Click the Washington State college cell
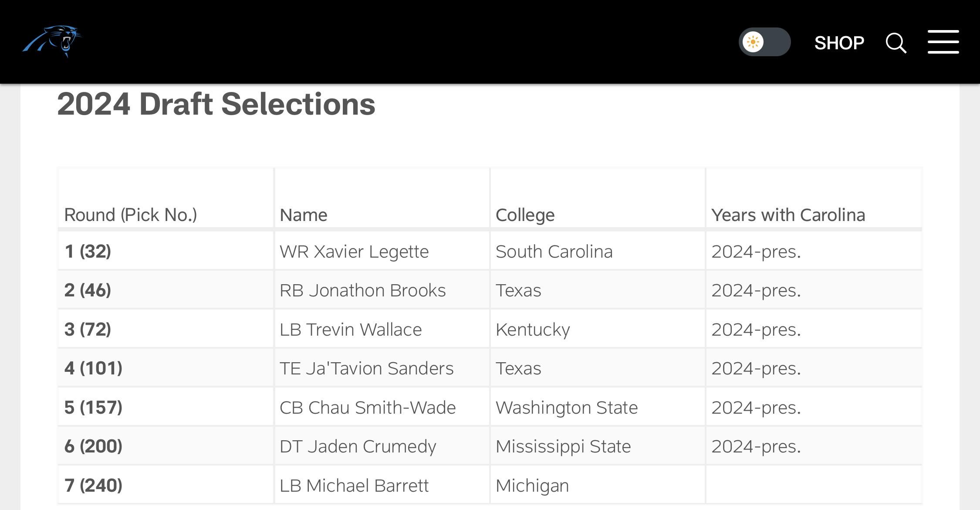Screen dimensions: 980x510 [x=598, y=407]
